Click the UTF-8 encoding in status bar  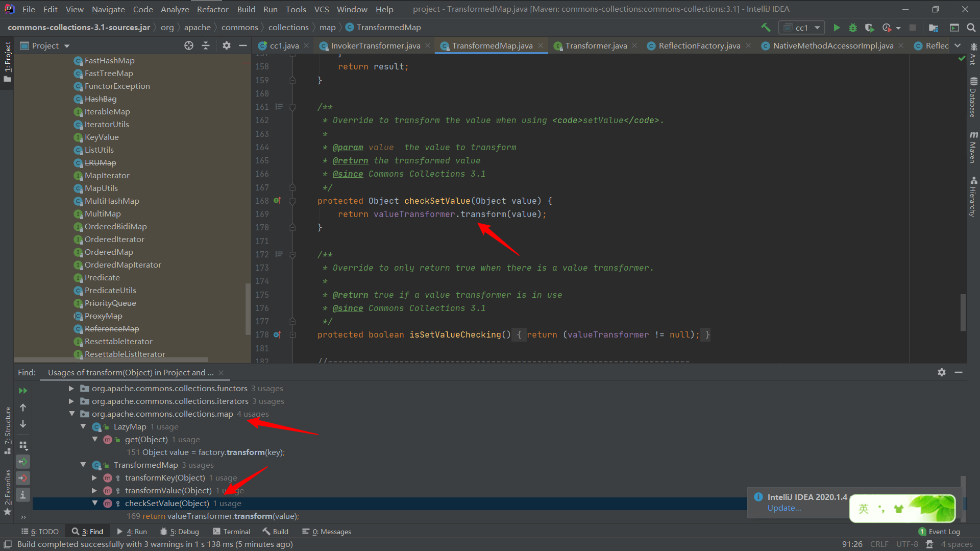[907, 544]
